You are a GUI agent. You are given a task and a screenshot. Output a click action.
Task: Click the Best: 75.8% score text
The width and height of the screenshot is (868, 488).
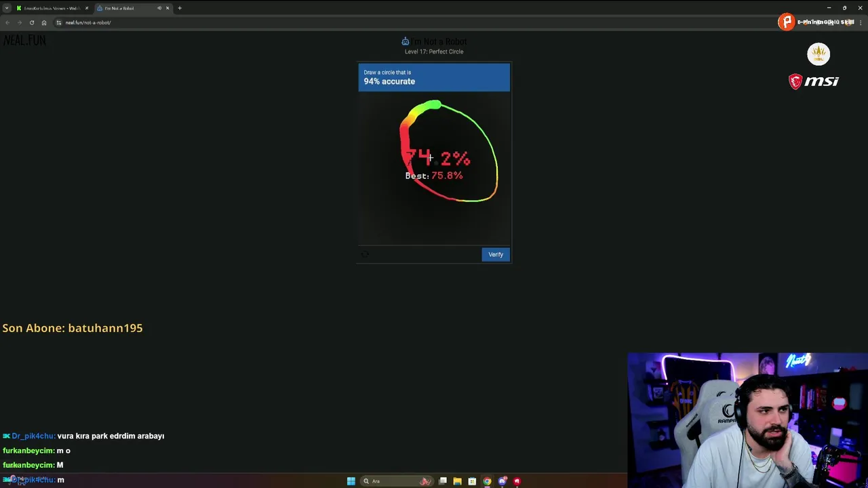[x=434, y=176]
